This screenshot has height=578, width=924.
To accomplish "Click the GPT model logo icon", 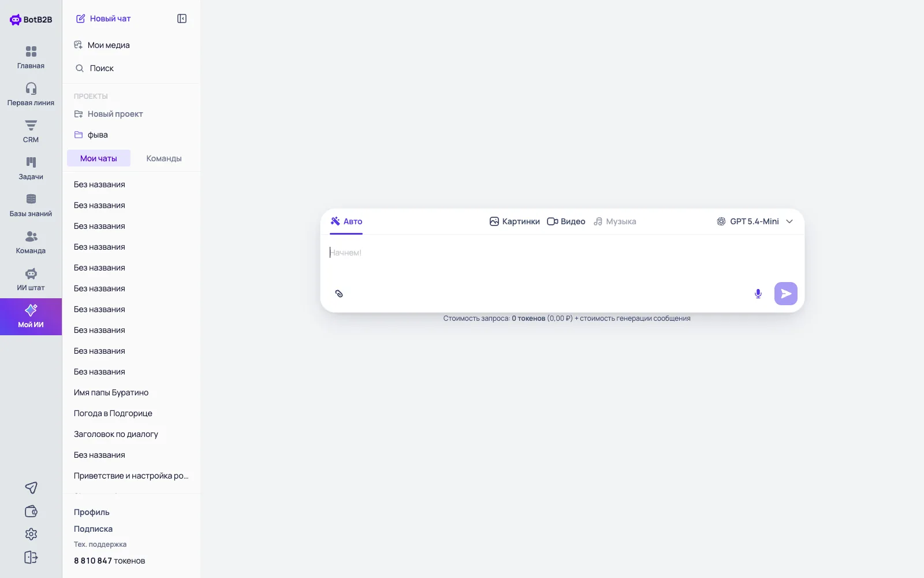I will coord(721,221).
